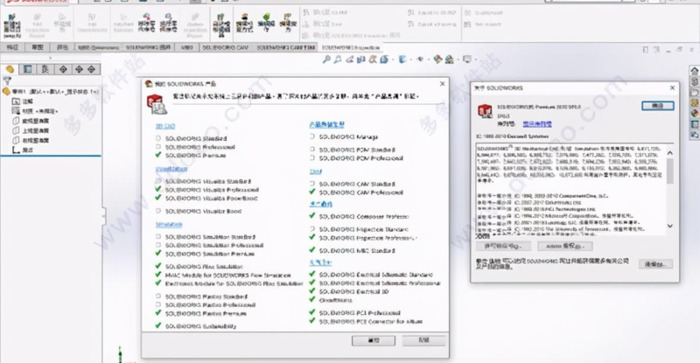Click the Select Balloons icon in ribbon

(168, 23)
